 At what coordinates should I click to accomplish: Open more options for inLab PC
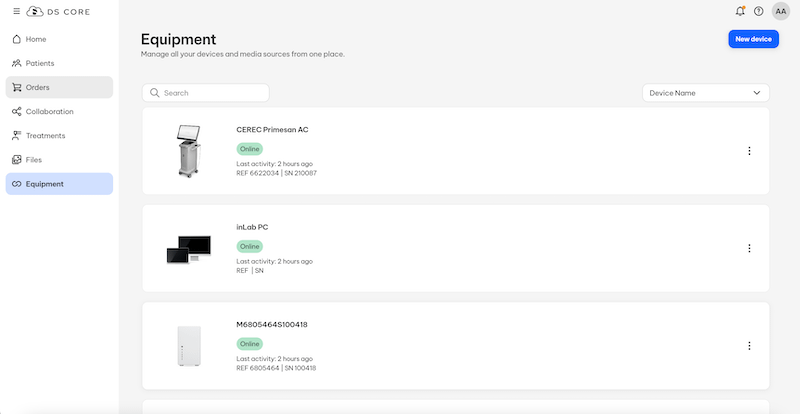pos(749,248)
